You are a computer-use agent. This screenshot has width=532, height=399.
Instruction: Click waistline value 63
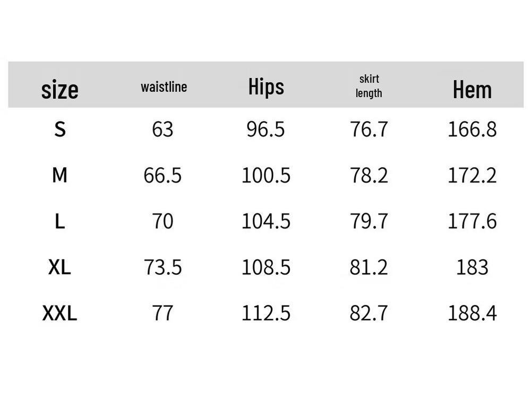[162, 129]
